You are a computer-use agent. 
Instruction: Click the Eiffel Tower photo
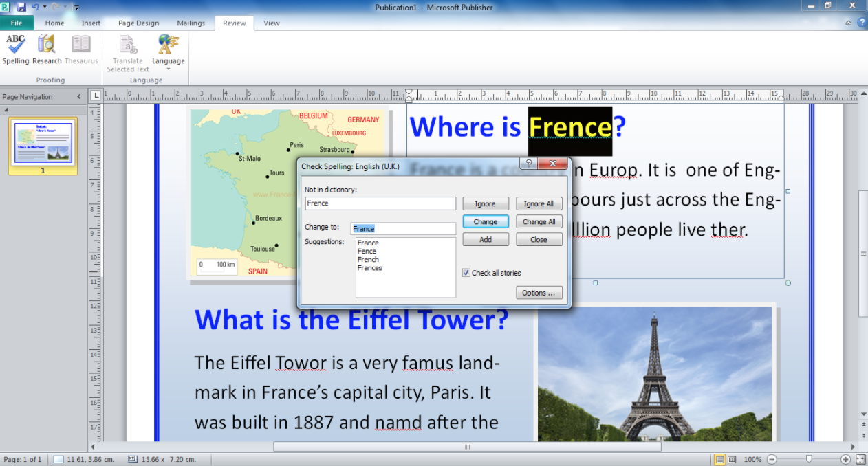(655, 373)
